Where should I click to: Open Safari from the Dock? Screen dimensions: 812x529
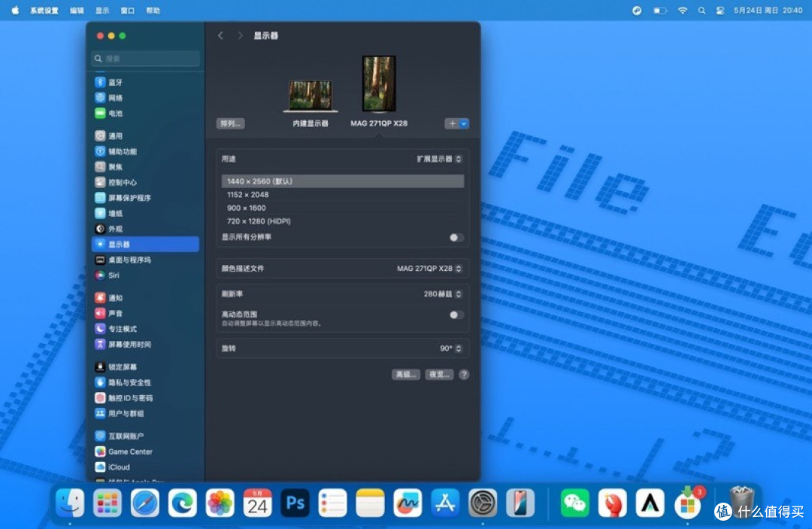145,503
